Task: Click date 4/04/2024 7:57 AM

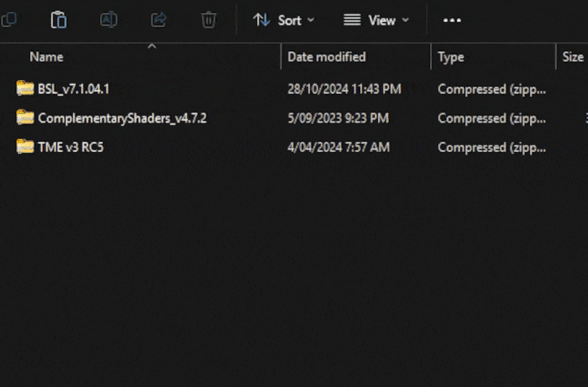Action: point(339,147)
